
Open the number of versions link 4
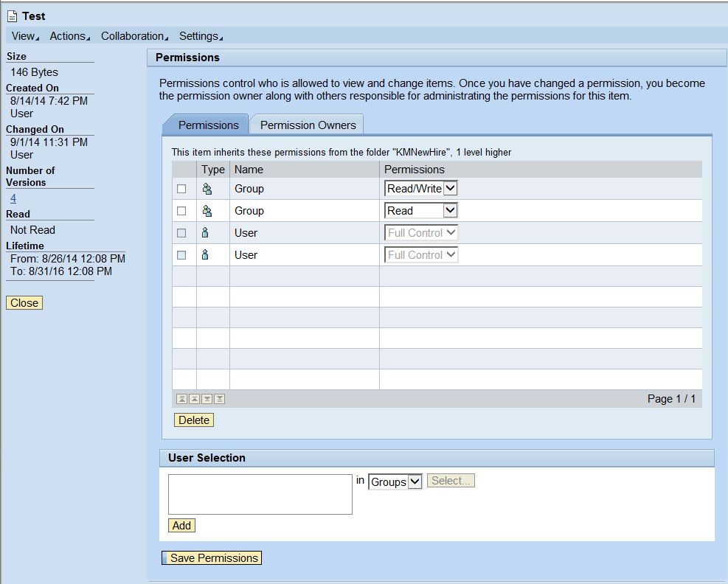pyautogui.click(x=13, y=198)
